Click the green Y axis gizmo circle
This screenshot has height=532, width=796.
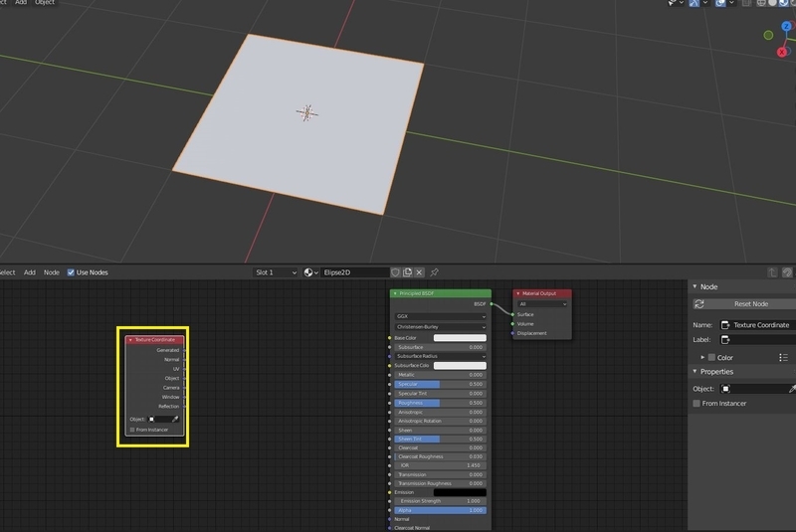click(768, 35)
